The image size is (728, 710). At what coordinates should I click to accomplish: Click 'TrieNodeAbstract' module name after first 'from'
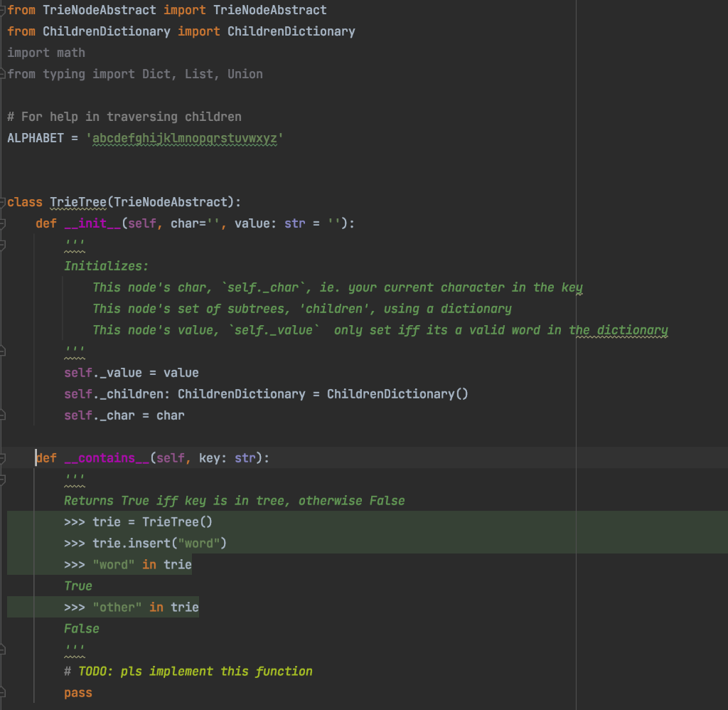click(100, 10)
